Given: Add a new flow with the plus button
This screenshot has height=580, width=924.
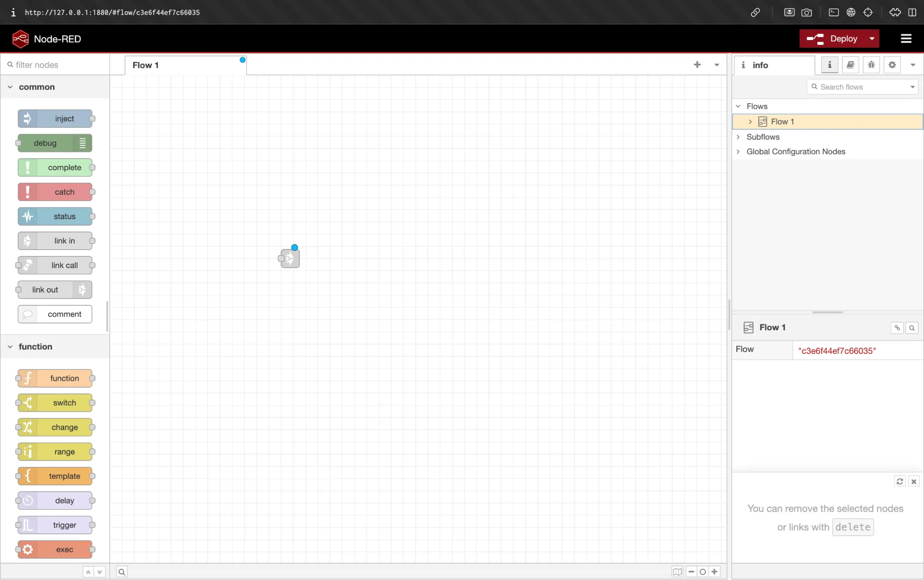Looking at the screenshot, I should pyautogui.click(x=697, y=64).
